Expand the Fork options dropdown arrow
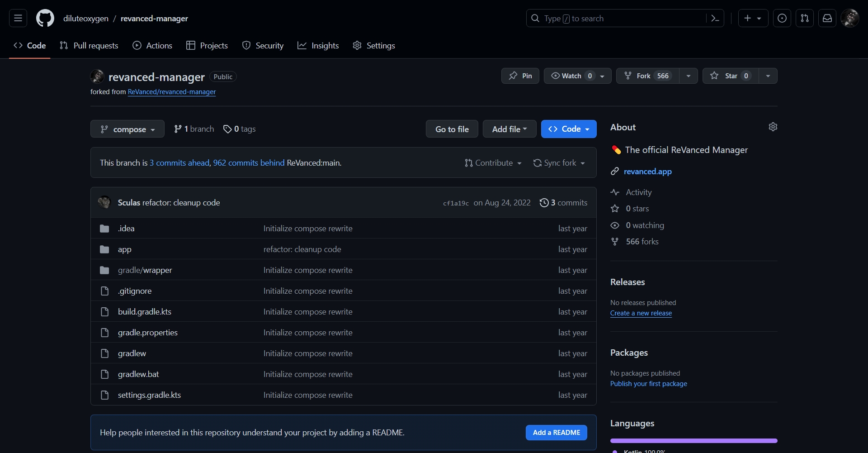 (x=689, y=76)
